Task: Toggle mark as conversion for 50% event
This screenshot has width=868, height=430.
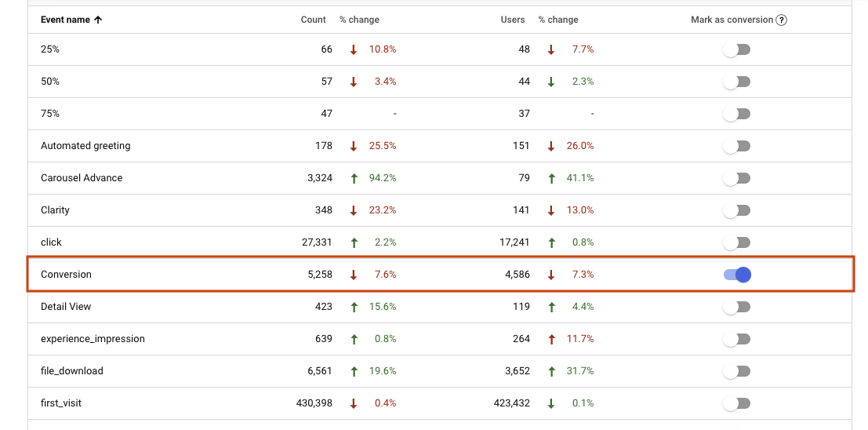Action: pos(737,82)
